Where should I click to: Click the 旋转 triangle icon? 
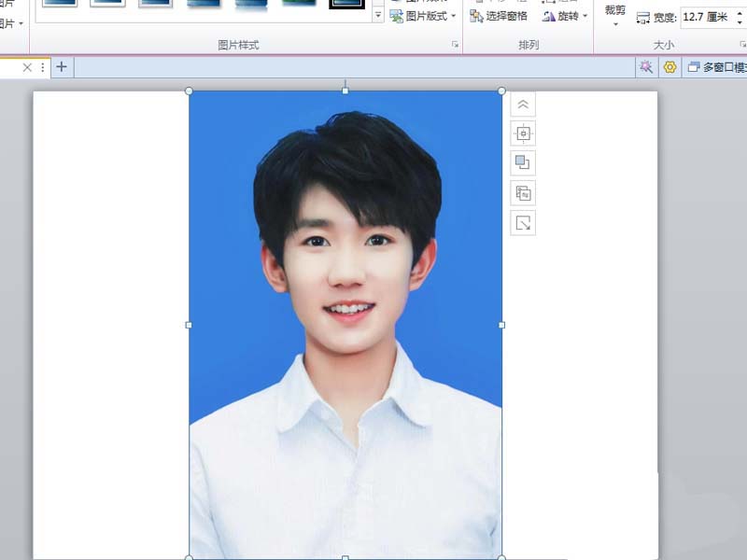click(x=549, y=17)
